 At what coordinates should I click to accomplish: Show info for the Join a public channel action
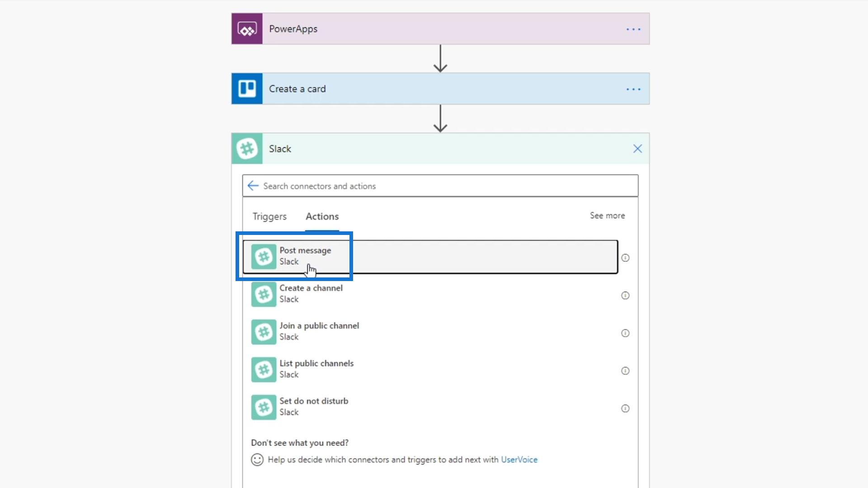point(625,333)
